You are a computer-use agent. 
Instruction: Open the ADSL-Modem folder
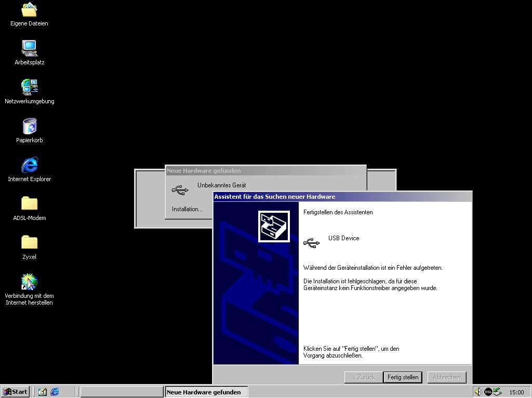tap(29, 204)
